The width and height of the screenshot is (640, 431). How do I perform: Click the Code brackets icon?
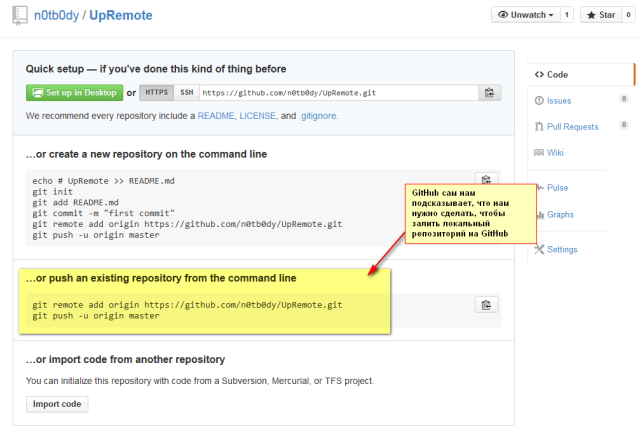pos(539,75)
